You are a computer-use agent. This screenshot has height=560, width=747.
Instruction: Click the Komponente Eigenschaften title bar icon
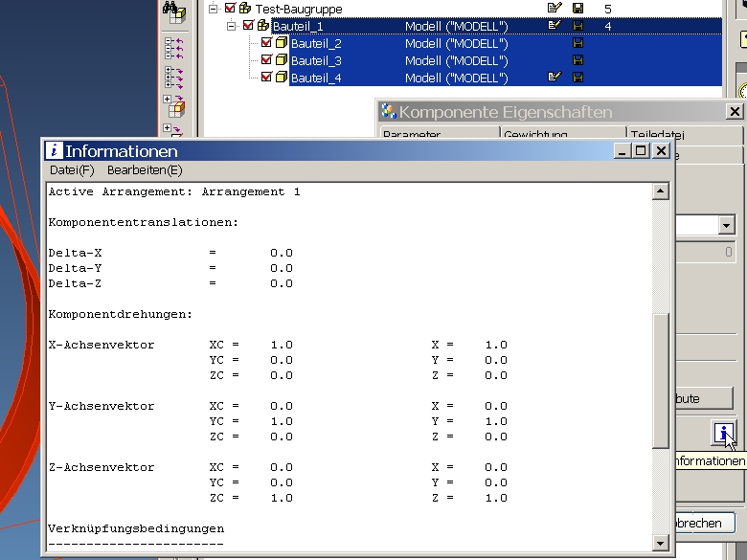pos(388,111)
